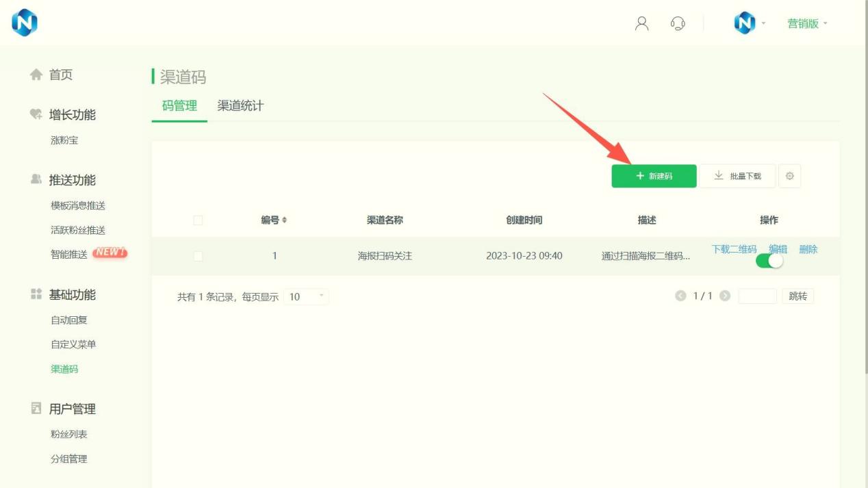
Task: Switch to 渠道统计 tab
Action: (x=240, y=106)
